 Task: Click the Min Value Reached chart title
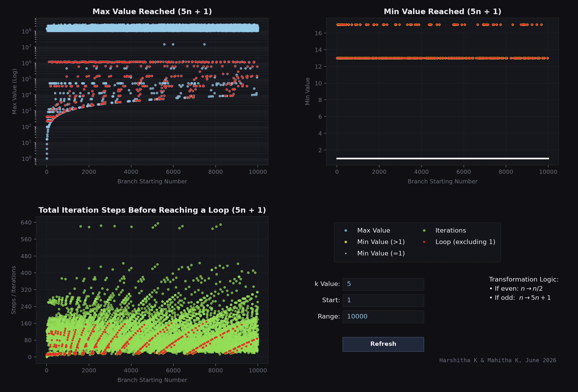tap(442, 11)
